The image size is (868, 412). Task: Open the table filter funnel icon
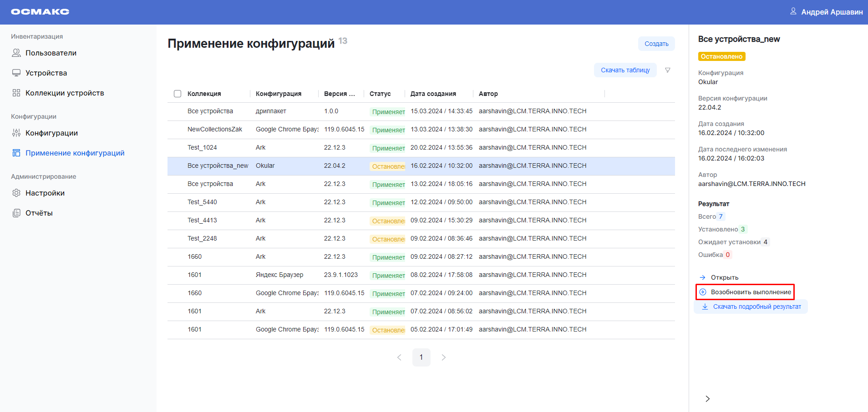[x=667, y=70]
